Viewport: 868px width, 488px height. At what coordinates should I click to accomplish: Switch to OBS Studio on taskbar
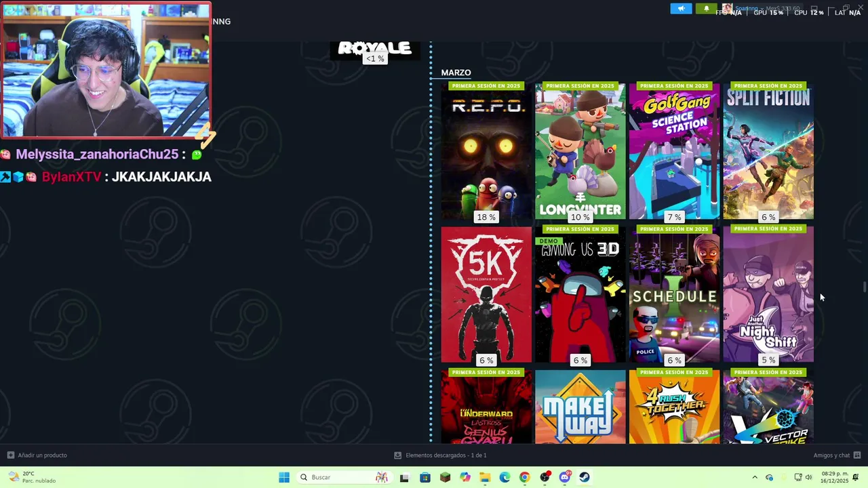(545, 477)
